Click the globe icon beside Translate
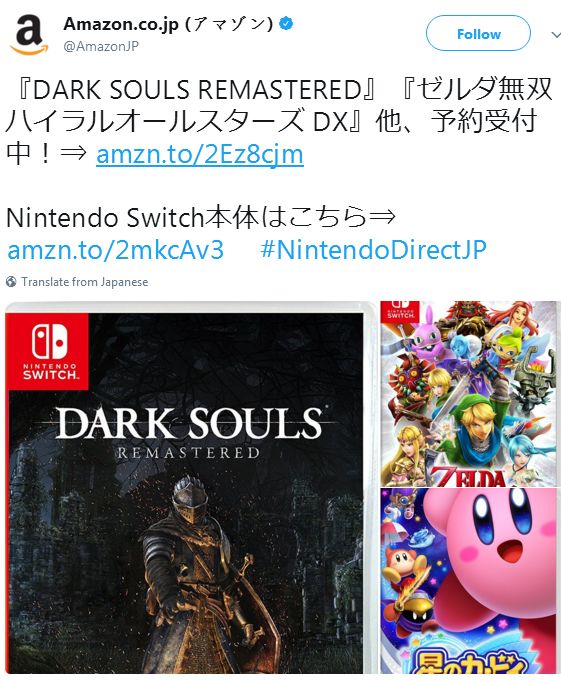 tap(11, 282)
